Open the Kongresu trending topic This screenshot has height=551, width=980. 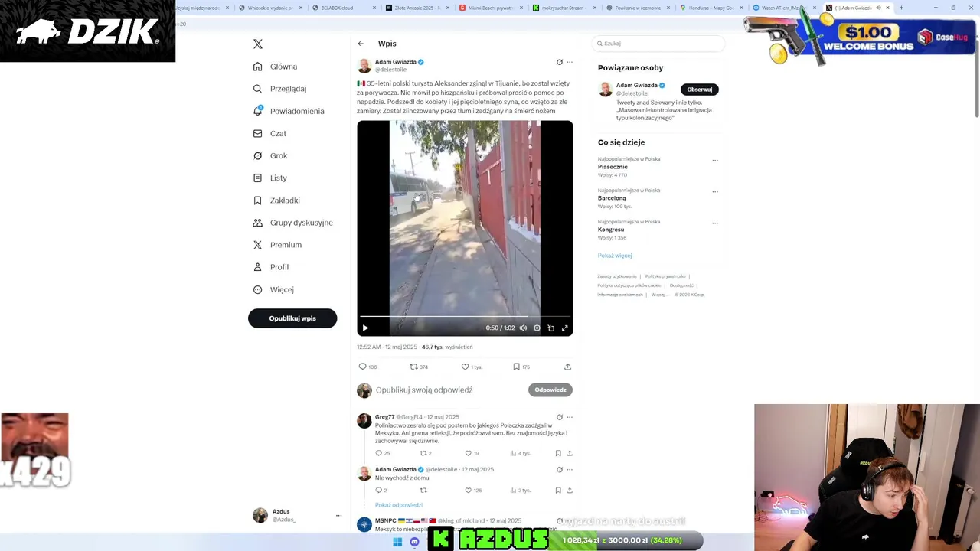point(611,230)
